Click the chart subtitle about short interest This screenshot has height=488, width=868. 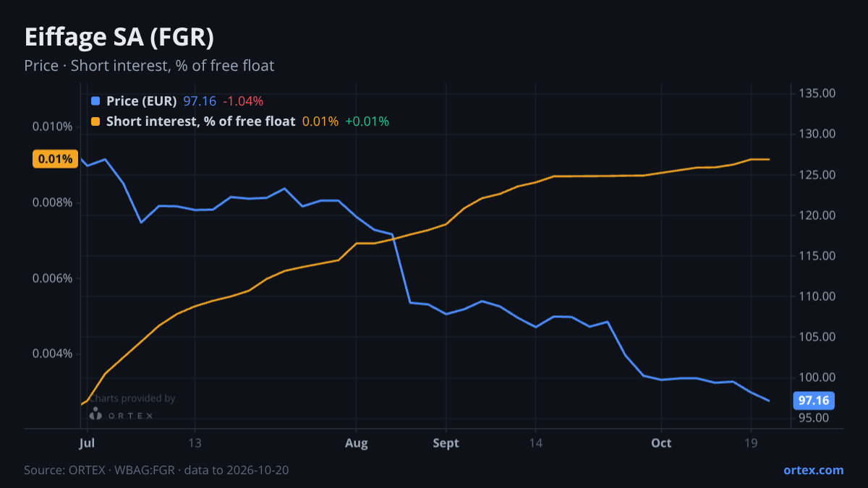(149, 66)
